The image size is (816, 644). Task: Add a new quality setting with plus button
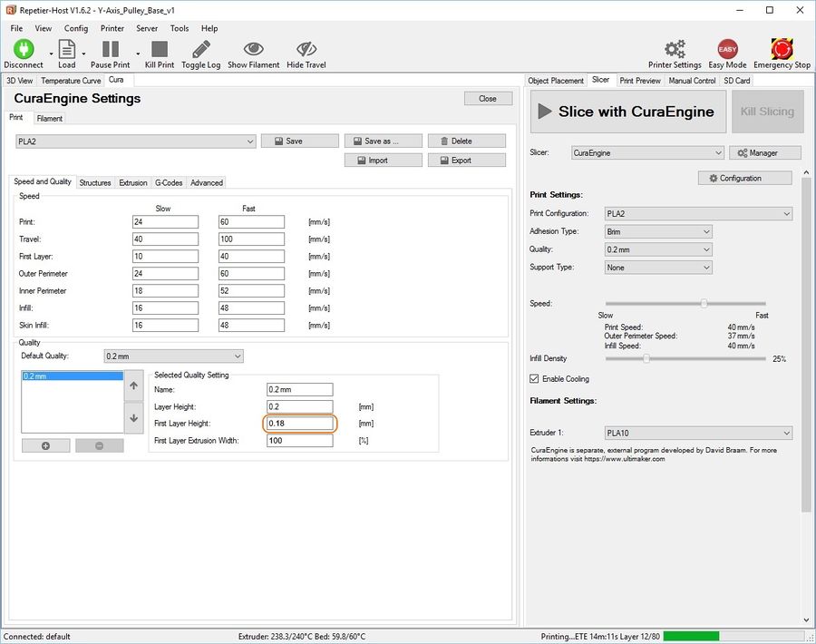(46, 445)
